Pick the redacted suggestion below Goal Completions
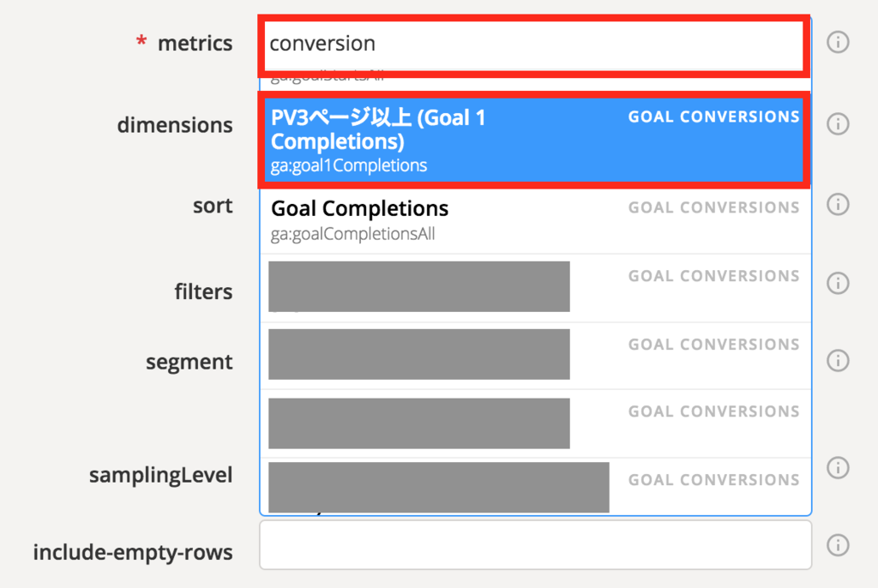Screen dimensions: 878x588 pos(532,287)
